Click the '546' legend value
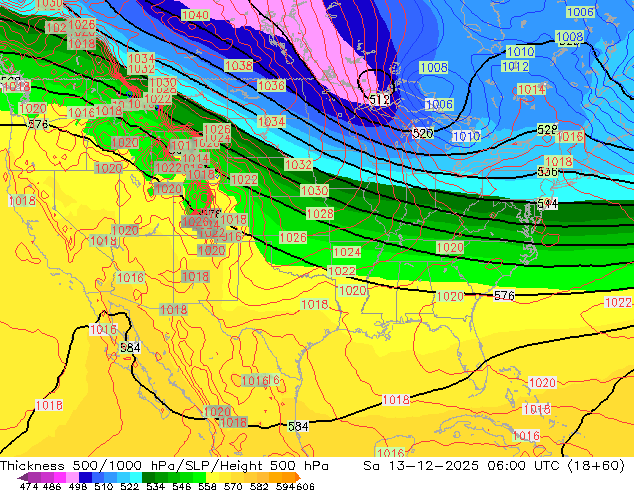 tap(181, 486)
